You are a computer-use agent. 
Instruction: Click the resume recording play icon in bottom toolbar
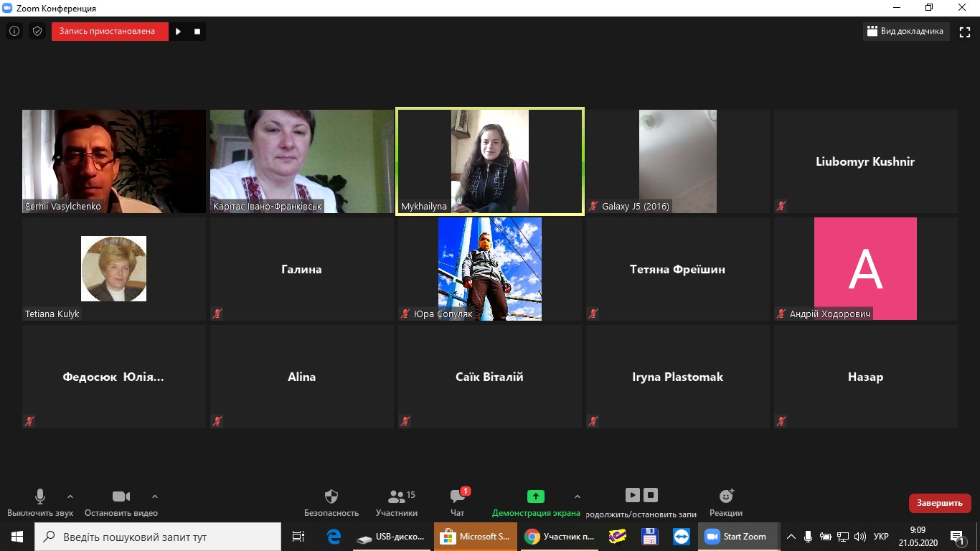pyautogui.click(x=632, y=495)
